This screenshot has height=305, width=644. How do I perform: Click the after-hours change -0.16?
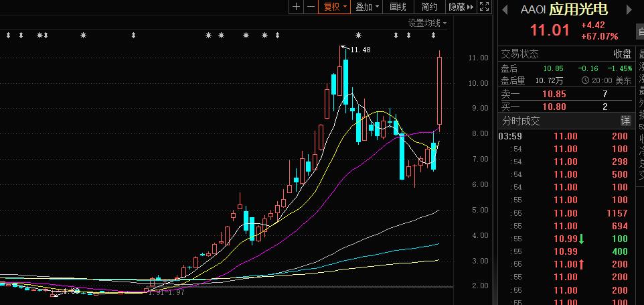[x=588, y=68]
